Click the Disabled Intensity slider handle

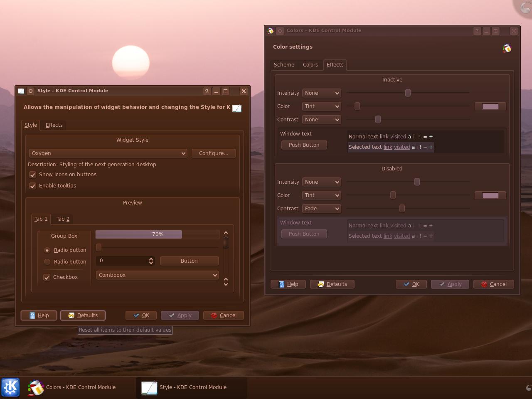pyautogui.click(x=417, y=182)
